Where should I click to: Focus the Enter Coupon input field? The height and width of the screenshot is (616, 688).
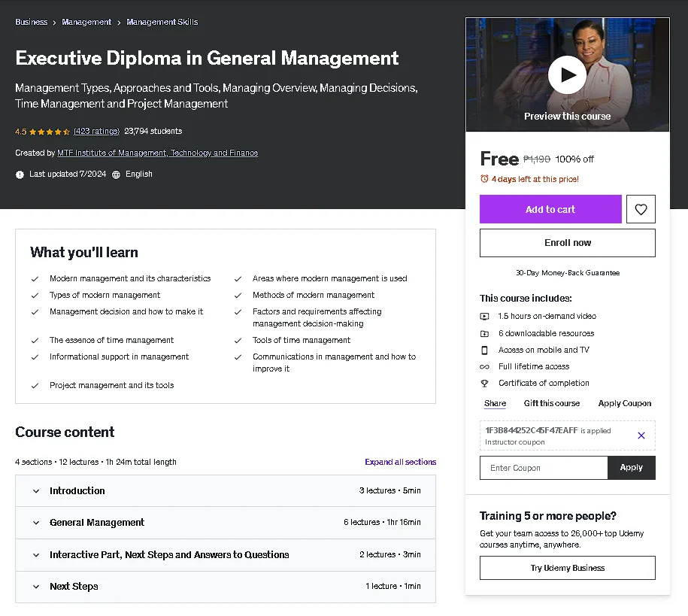(x=544, y=468)
